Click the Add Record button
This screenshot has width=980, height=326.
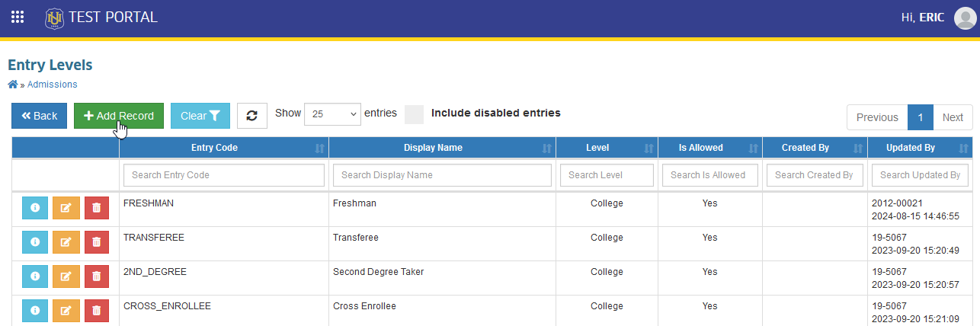tap(119, 116)
